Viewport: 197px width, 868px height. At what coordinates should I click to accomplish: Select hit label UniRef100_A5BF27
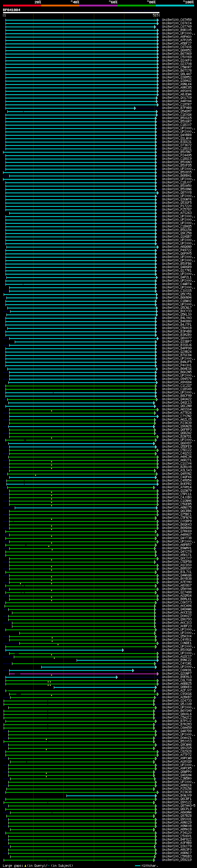pos(177,43)
